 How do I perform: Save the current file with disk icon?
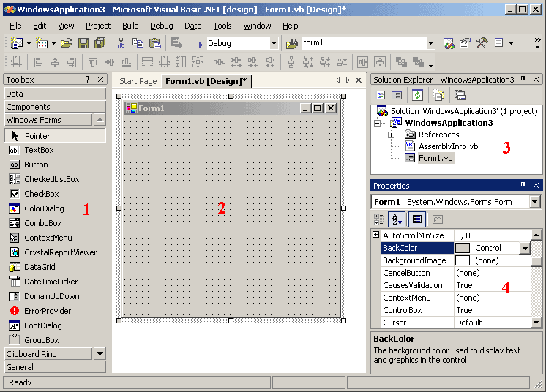coord(83,43)
